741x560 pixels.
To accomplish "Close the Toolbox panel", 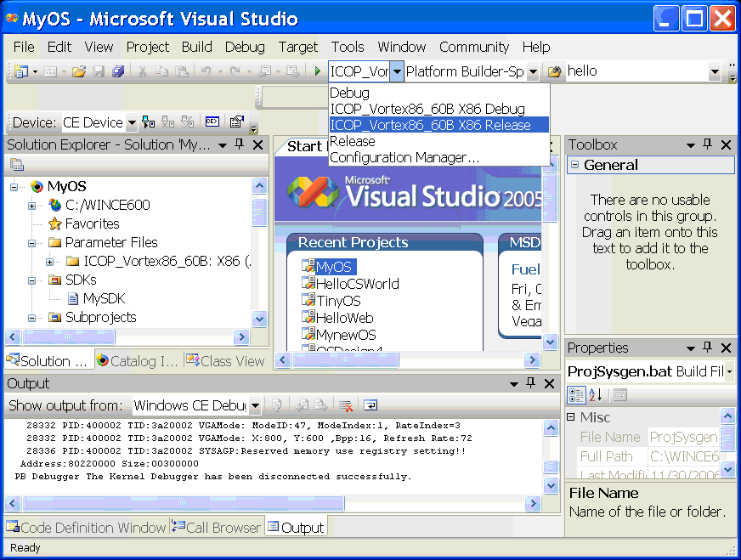I will click(x=727, y=144).
